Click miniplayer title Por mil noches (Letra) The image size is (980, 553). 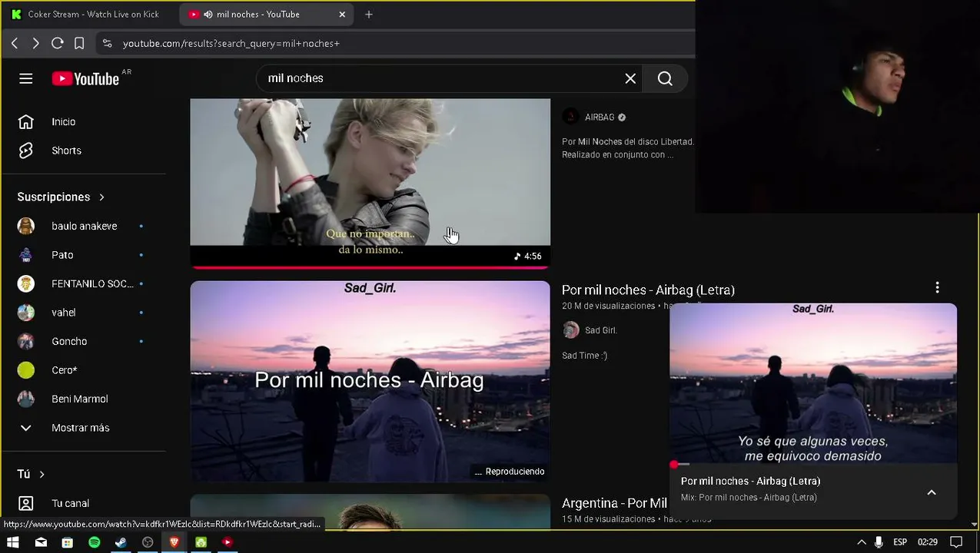(750, 481)
